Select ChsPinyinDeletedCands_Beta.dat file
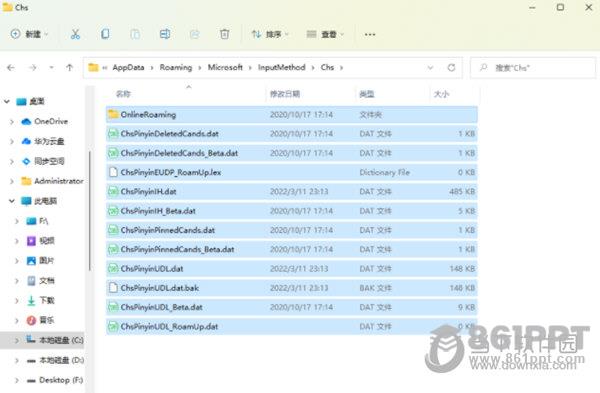This screenshot has height=393, width=600. pos(292,153)
